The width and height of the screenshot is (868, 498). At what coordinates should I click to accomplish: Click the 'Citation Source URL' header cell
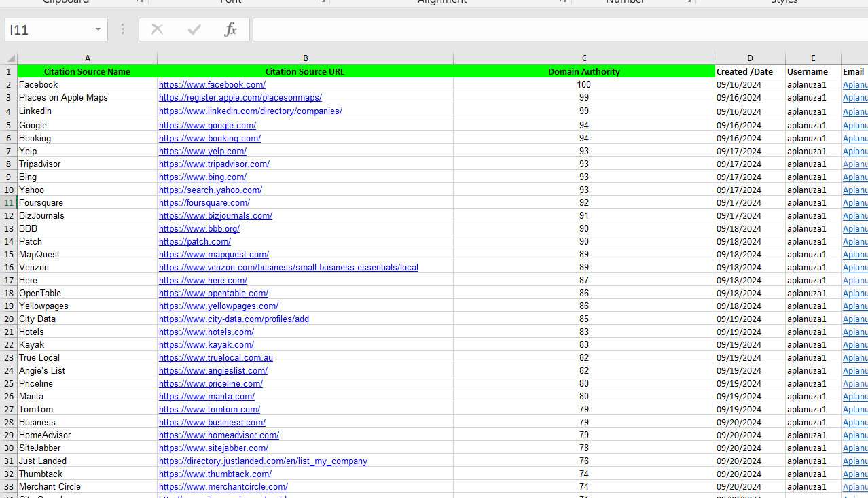coord(306,71)
